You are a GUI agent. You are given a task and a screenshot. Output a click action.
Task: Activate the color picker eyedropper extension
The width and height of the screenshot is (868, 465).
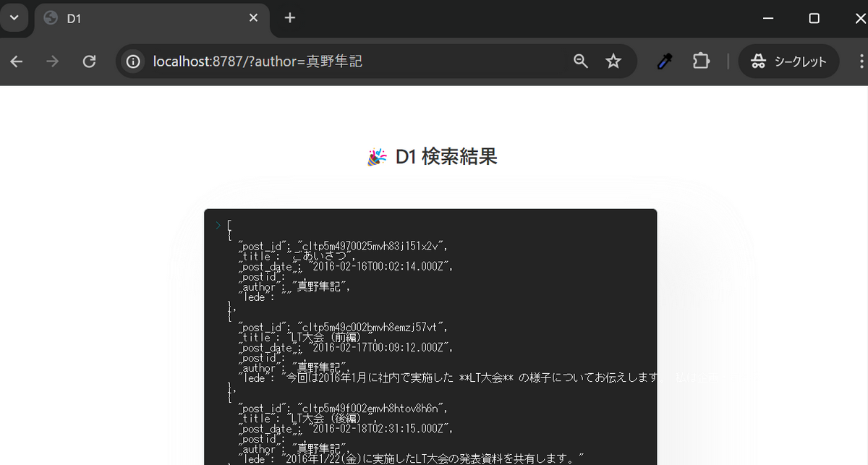coord(664,61)
